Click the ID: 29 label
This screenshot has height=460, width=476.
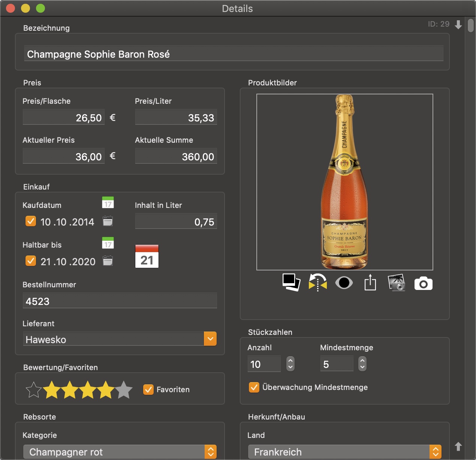click(x=439, y=24)
